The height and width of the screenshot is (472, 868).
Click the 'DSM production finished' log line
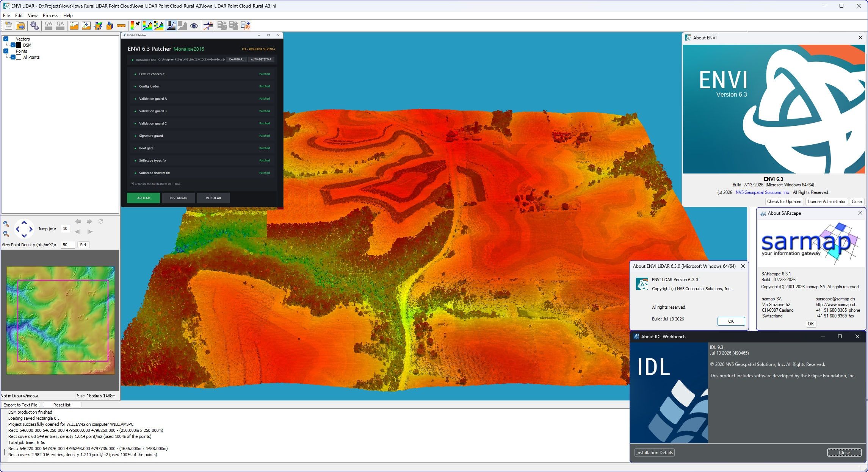(30, 412)
